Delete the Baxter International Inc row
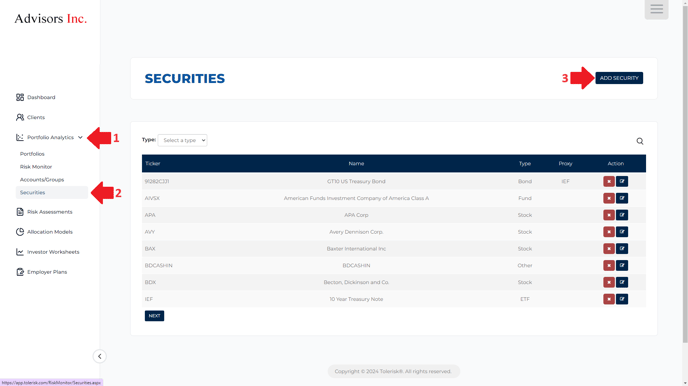 tap(609, 249)
